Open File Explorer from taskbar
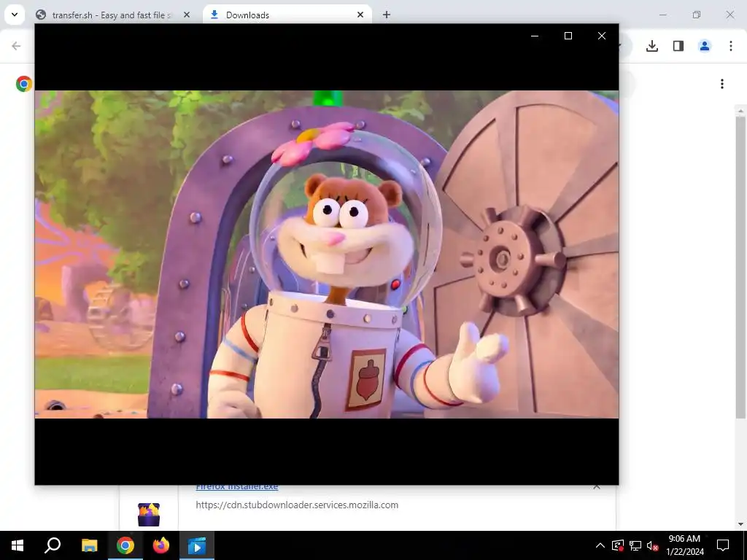The image size is (747, 560). coord(89,545)
